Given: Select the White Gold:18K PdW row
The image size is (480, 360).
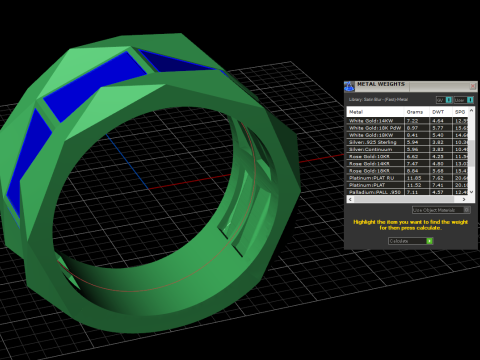Looking at the screenshot, I should [x=407, y=128].
